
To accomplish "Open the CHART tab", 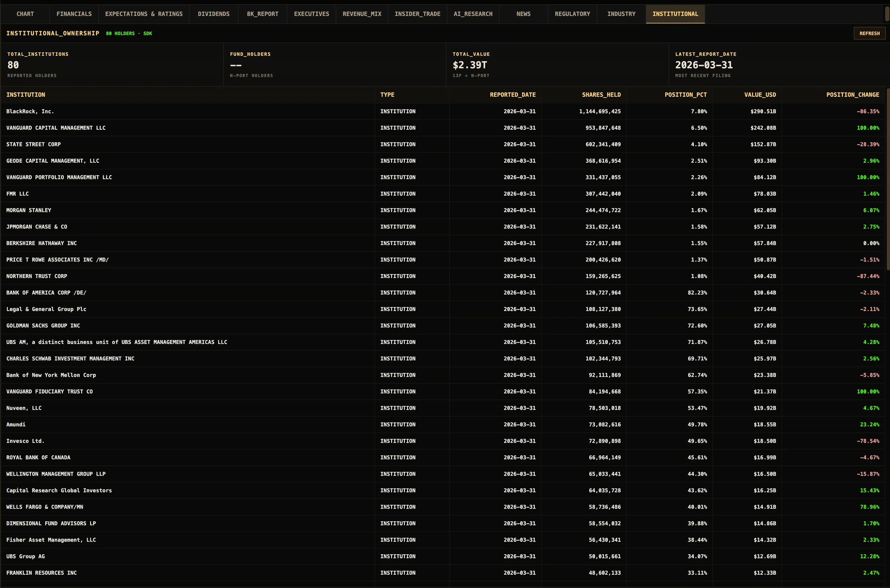I will pos(25,14).
